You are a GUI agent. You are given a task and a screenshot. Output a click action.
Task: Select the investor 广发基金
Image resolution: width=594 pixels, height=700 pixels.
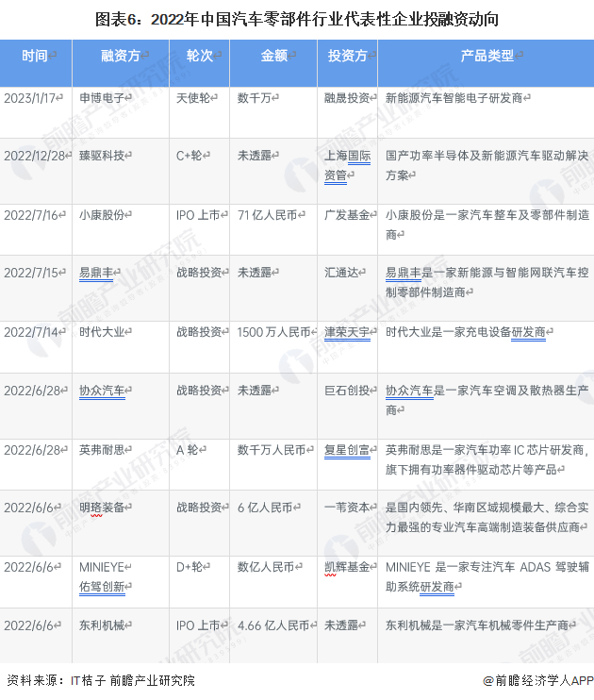pos(347,216)
